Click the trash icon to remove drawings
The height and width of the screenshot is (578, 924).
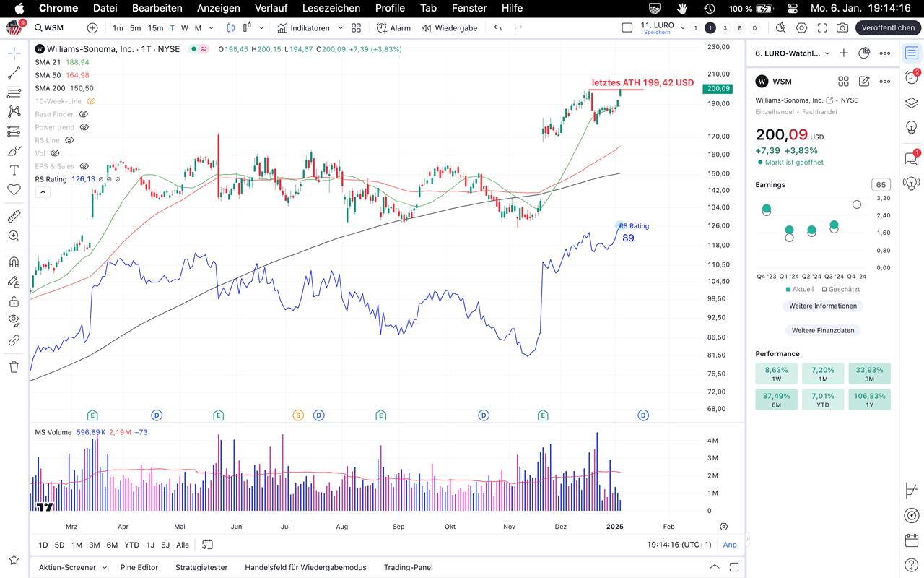[14, 367]
